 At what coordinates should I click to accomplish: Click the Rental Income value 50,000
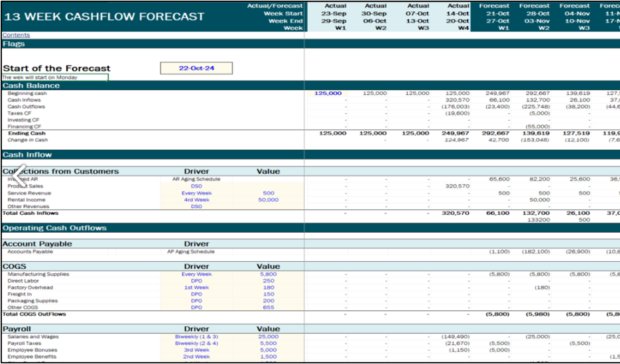coord(268,200)
